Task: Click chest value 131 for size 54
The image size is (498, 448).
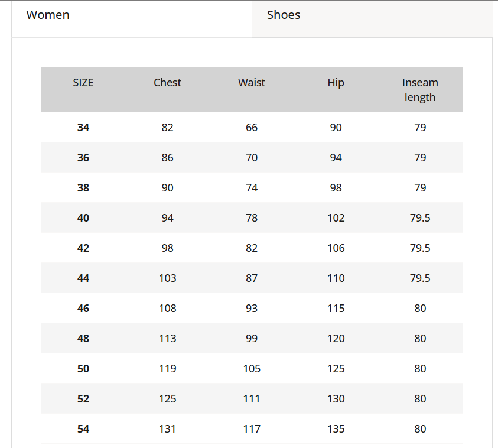Action: click(x=167, y=429)
